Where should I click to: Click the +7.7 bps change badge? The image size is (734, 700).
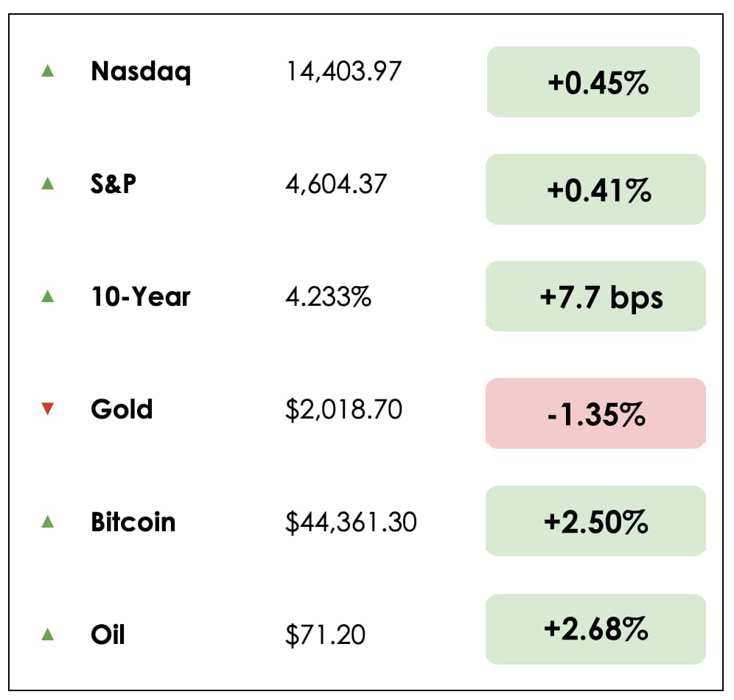595,296
